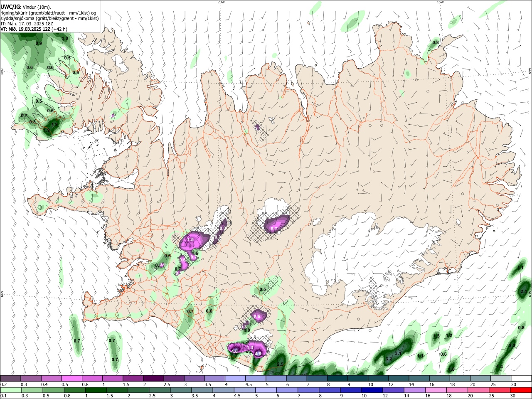Pick the 2–2.5 darkest purple snow legend swatch
The height and width of the screenshot is (399, 532).
click(x=153, y=379)
